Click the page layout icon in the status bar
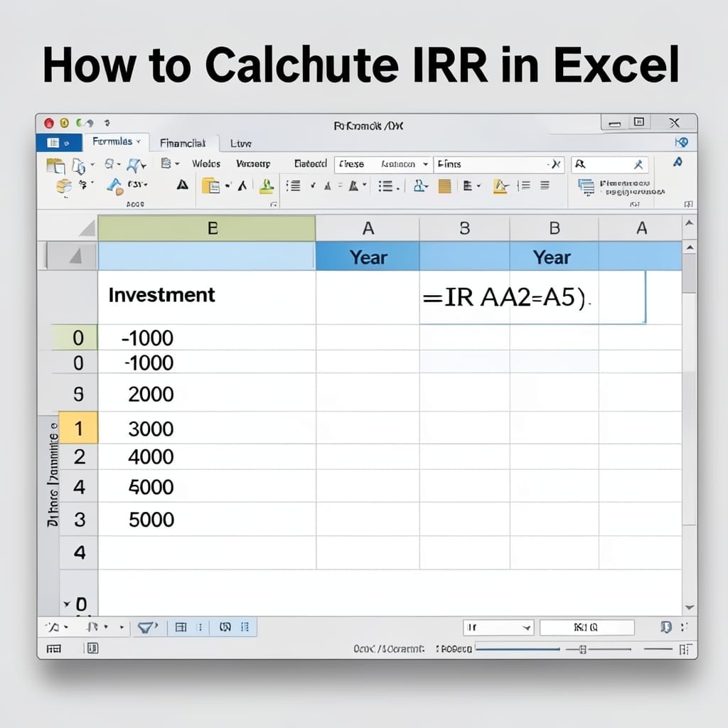The height and width of the screenshot is (728, 728). click(92, 648)
